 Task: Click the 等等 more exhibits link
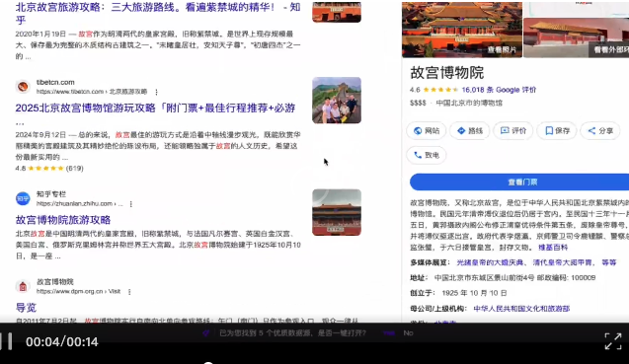coord(608,262)
